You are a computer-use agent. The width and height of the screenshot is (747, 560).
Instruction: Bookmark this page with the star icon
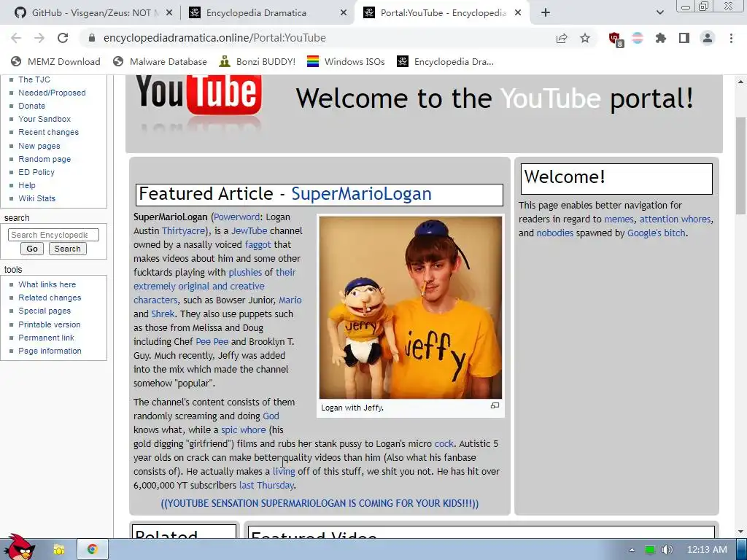pos(585,38)
